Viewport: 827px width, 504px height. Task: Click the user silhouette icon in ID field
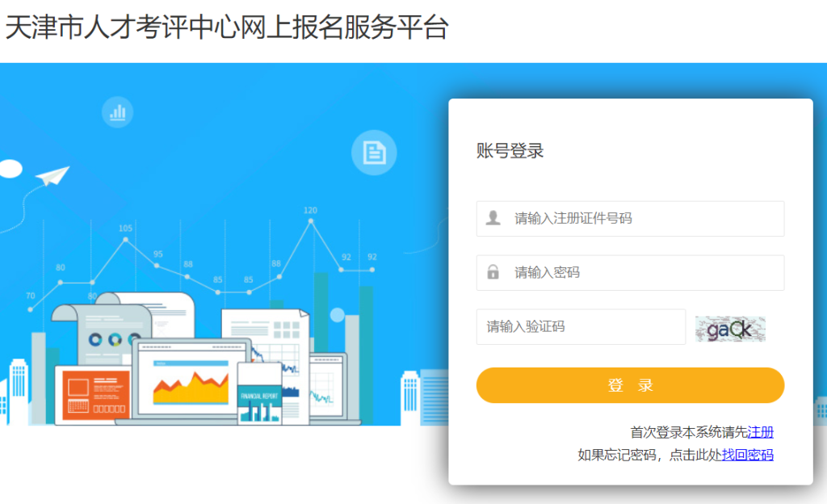(x=493, y=218)
